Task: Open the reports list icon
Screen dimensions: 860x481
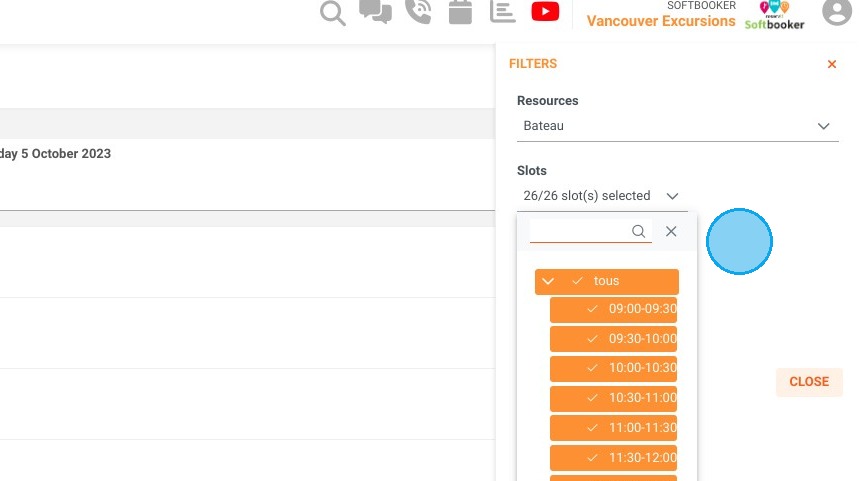Action: tap(502, 12)
